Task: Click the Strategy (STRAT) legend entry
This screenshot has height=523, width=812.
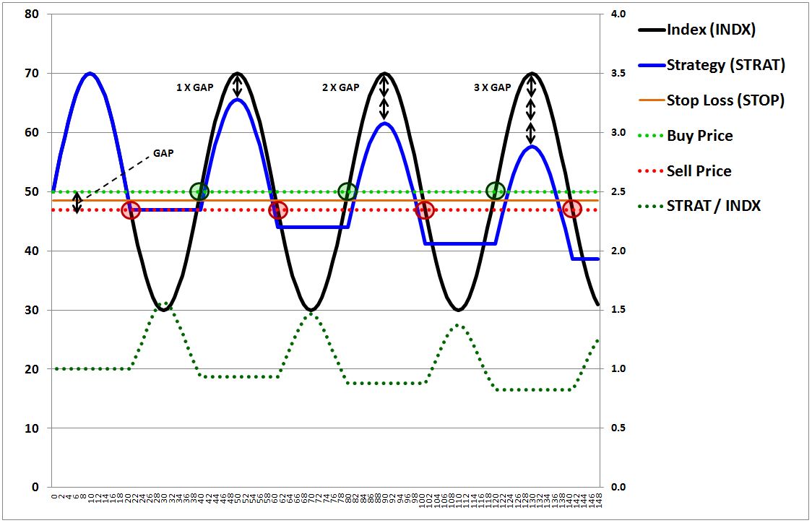Action: 725,65
